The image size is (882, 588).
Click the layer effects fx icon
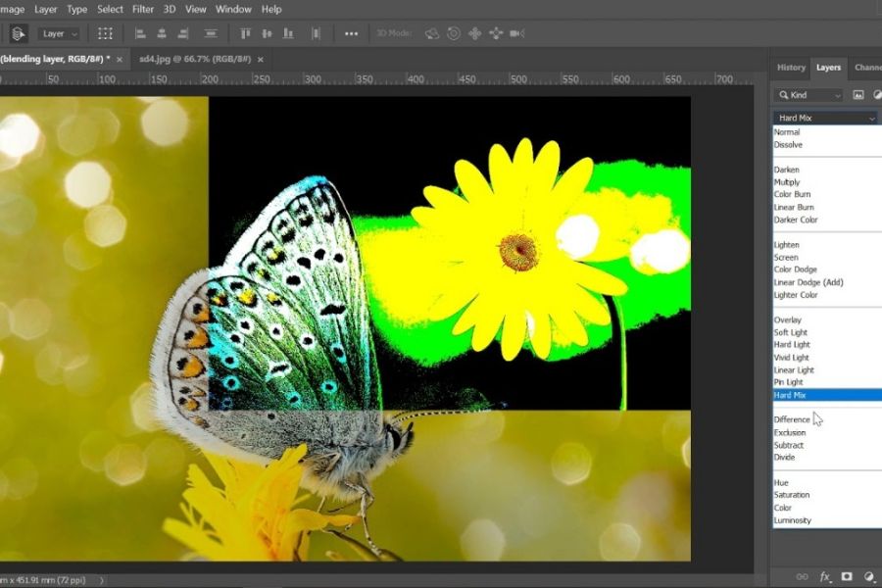click(x=825, y=577)
